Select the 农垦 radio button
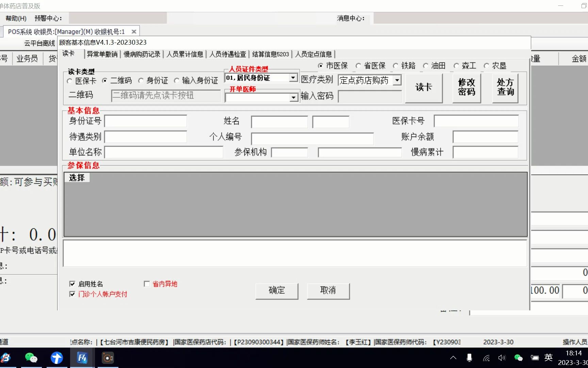This screenshot has height=368, width=588. click(x=487, y=66)
